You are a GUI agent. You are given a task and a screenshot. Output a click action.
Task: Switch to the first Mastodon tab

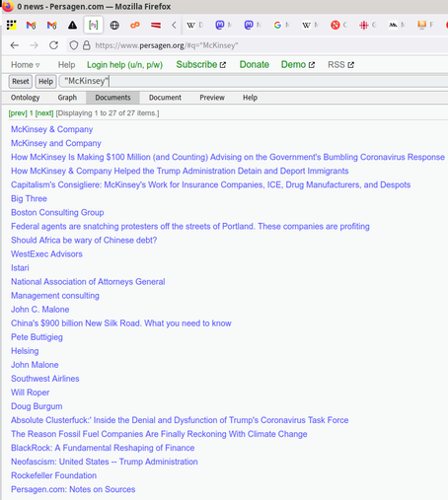224,25
